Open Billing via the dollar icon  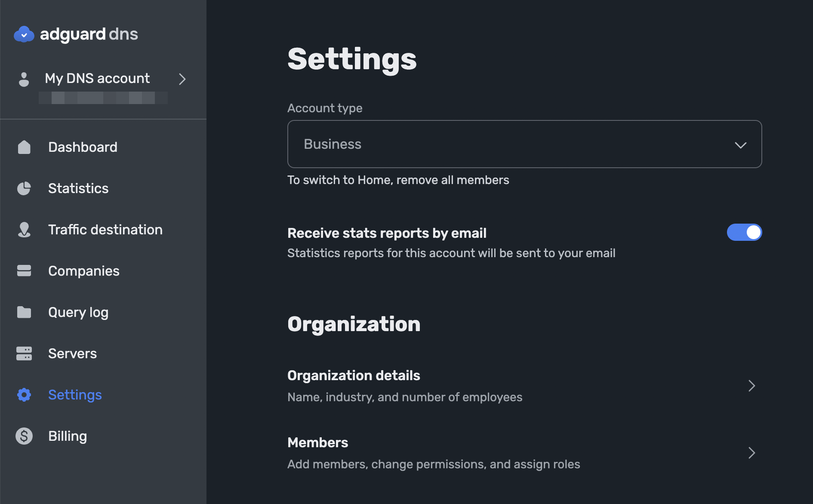click(24, 436)
